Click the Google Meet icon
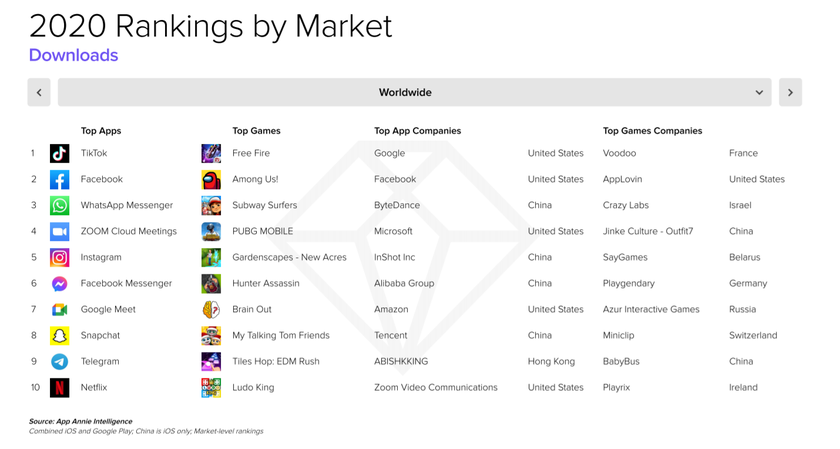 click(60, 310)
